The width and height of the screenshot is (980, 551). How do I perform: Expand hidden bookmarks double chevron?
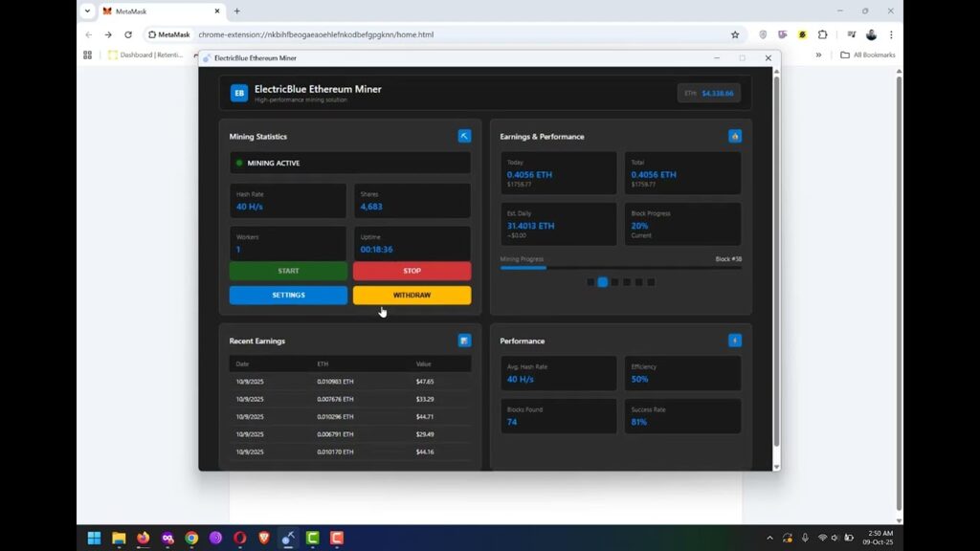818,55
